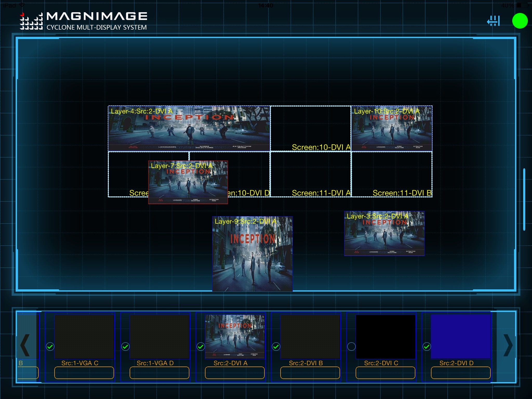Tap the Screen:11-DVI A output area
The width and height of the screenshot is (532, 399).
[x=311, y=174]
